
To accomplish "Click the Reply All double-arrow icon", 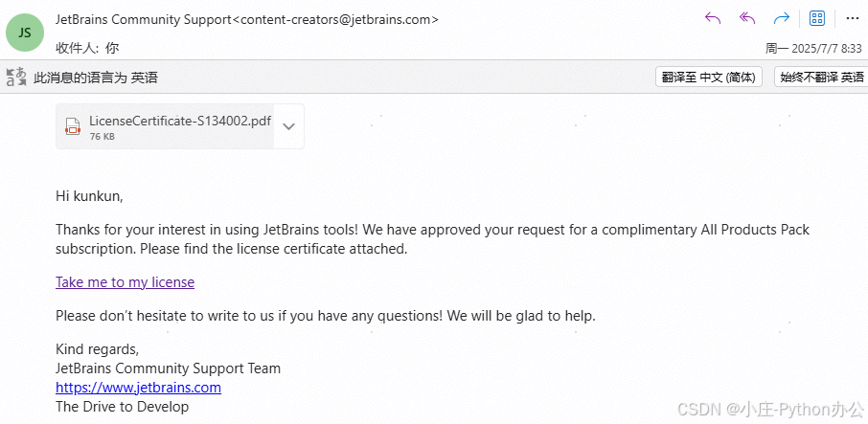I will click(747, 19).
